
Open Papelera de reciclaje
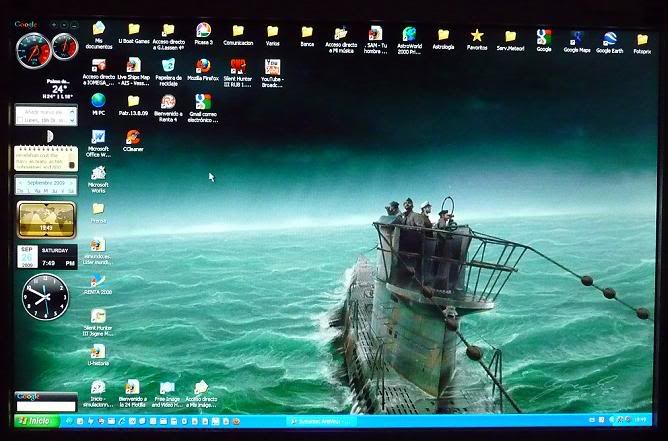[168, 72]
